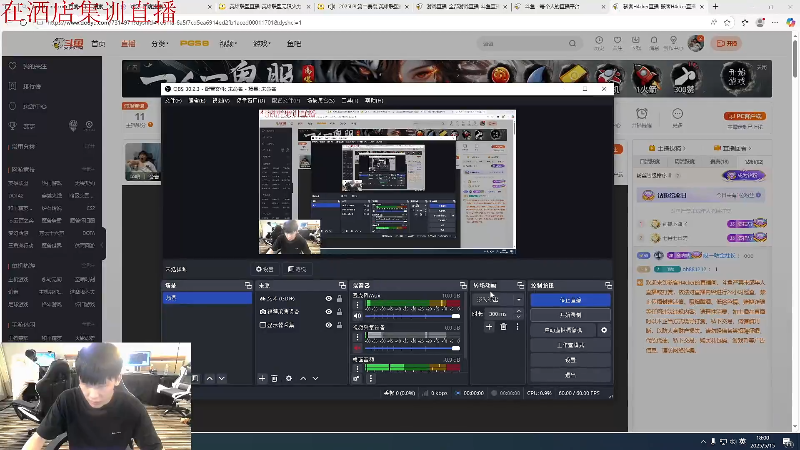Click the recording button below streaming button
Viewport: 800px width, 450px height.
tap(570, 315)
